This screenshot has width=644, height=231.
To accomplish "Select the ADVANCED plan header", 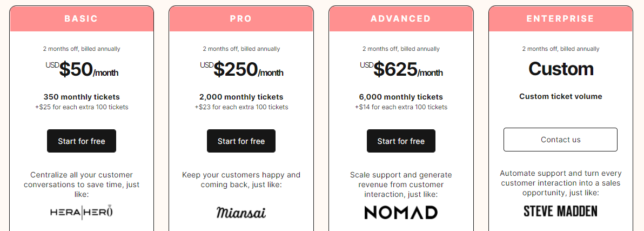I will [x=401, y=19].
